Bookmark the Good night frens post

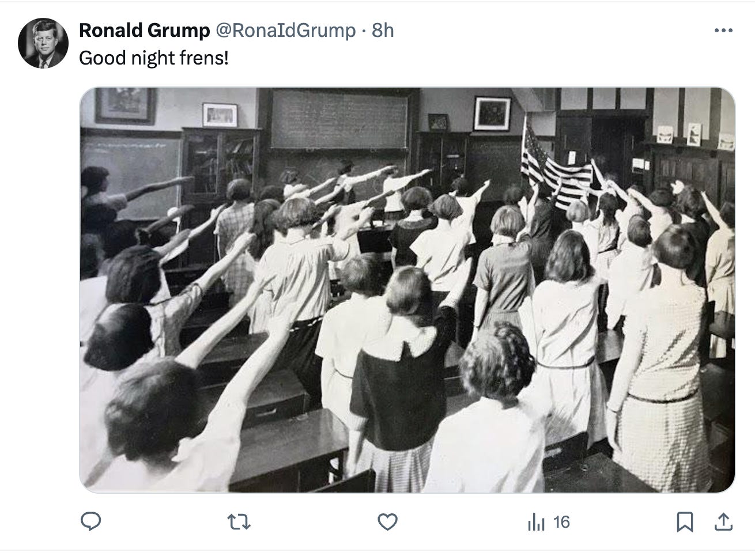(x=684, y=523)
